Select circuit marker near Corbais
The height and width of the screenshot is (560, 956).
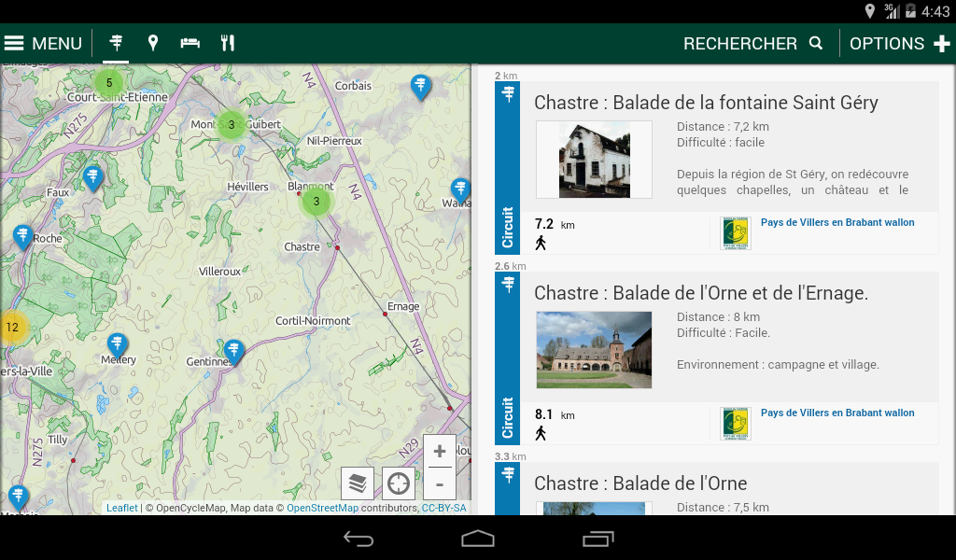pyautogui.click(x=420, y=87)
